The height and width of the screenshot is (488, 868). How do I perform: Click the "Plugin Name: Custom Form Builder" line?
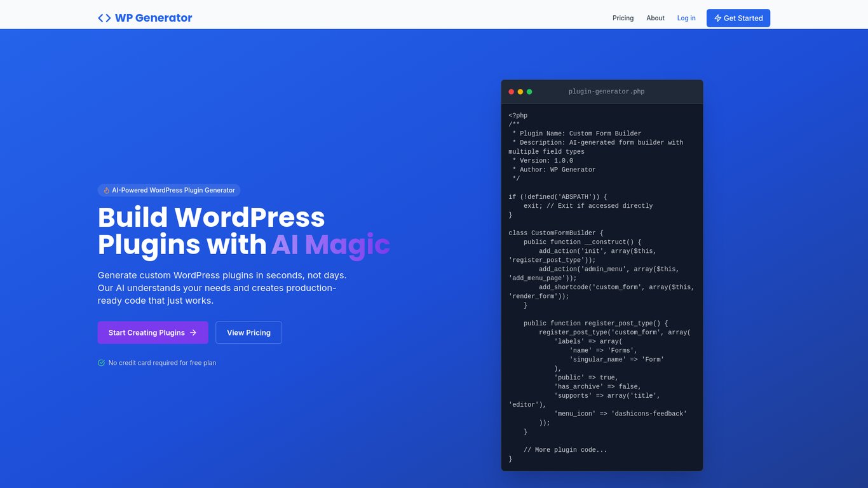click(x=577, y=133)
